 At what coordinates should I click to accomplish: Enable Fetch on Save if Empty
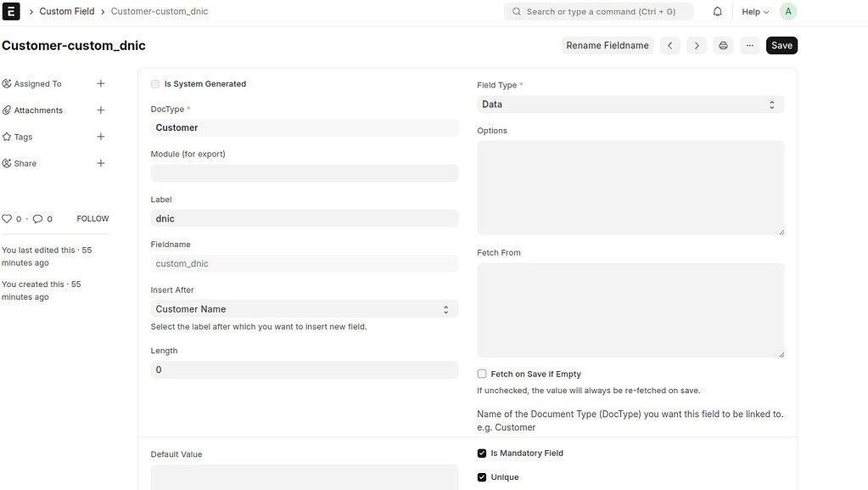click(482, 375)
